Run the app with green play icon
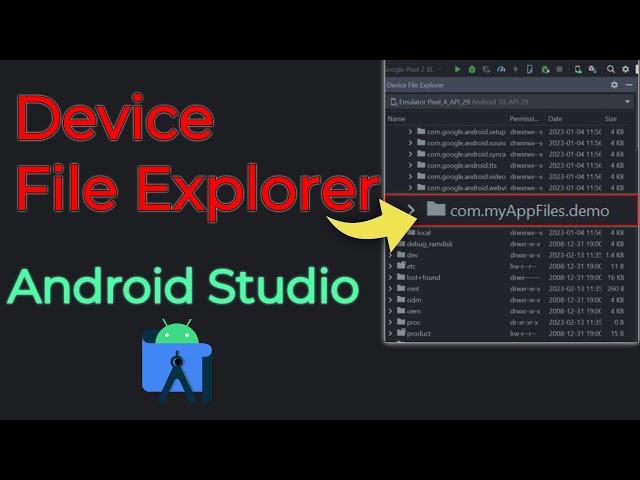 458,69
